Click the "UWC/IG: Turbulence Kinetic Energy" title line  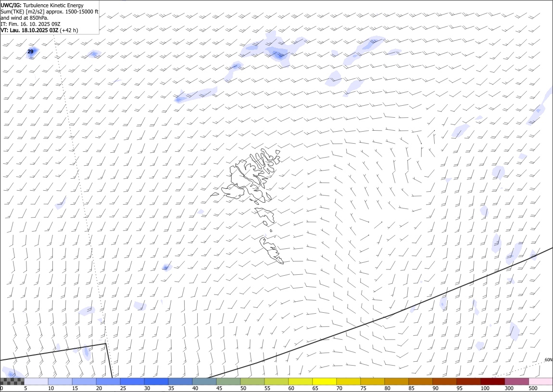pos(42,5)
